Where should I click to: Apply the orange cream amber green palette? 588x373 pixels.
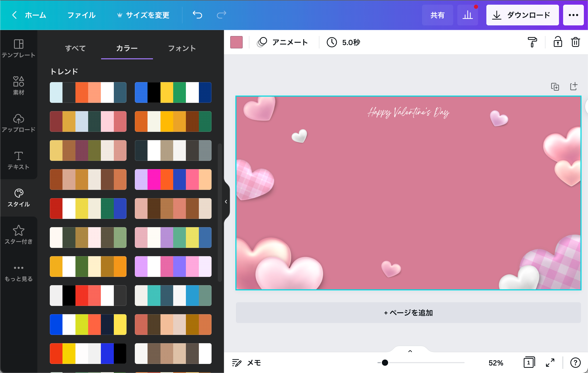173,121
